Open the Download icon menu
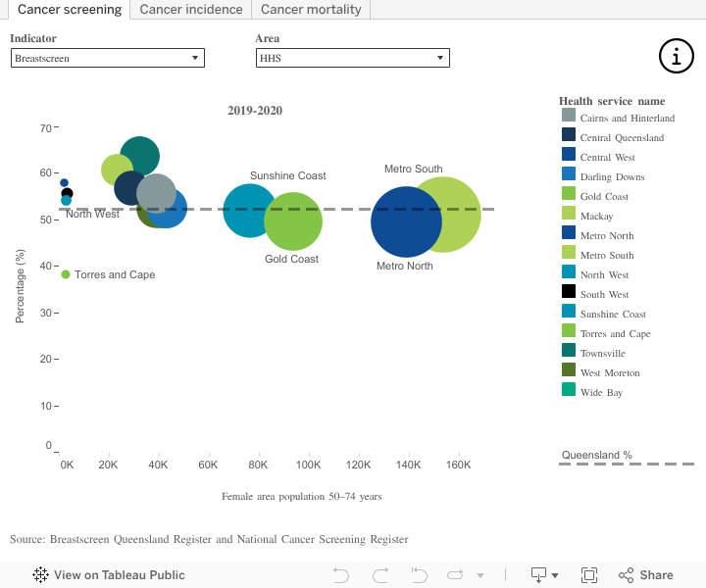Viewport: 706px width, 588px height. 544,575
